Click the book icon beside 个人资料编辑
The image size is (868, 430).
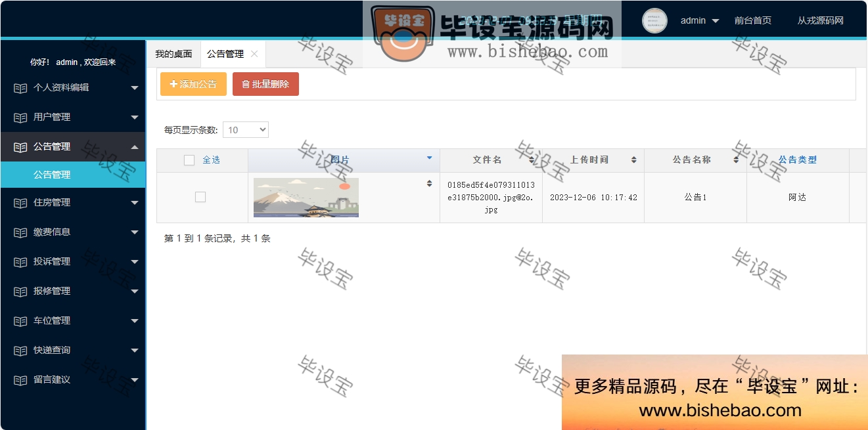pos(20,88)
